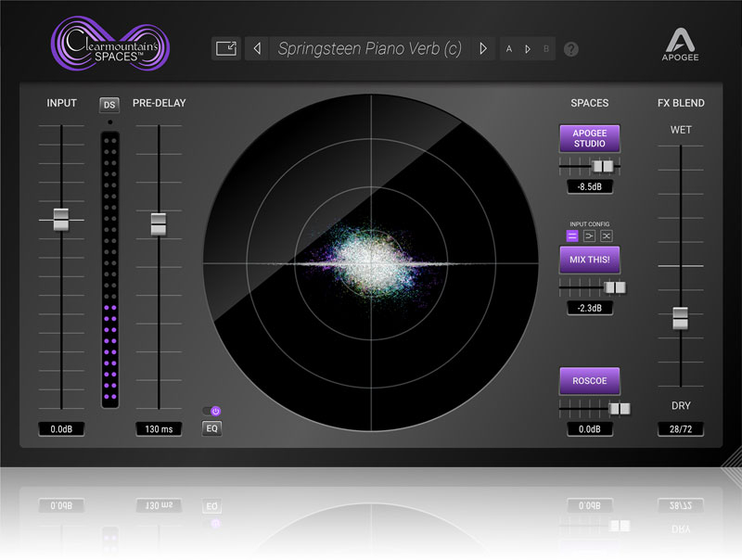742x560 pixels.
Task: Toggle the EQ power switch
Action: click(212, 411)
